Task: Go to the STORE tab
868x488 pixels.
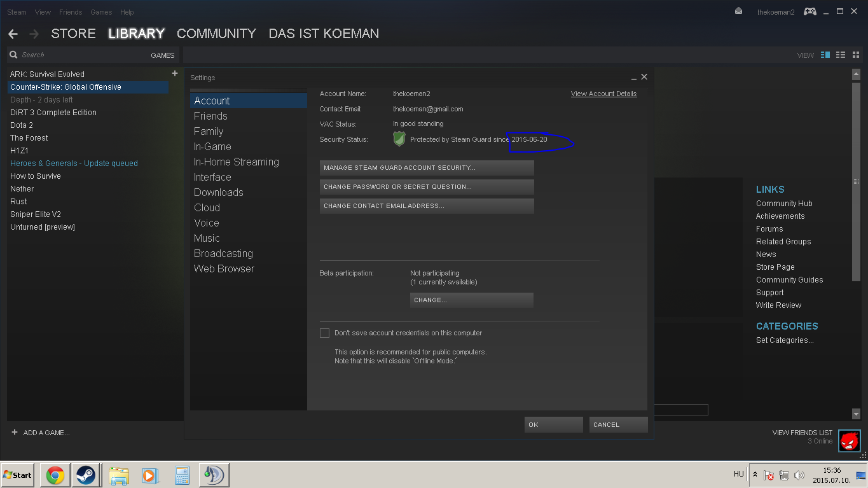Action: (74, 34)
